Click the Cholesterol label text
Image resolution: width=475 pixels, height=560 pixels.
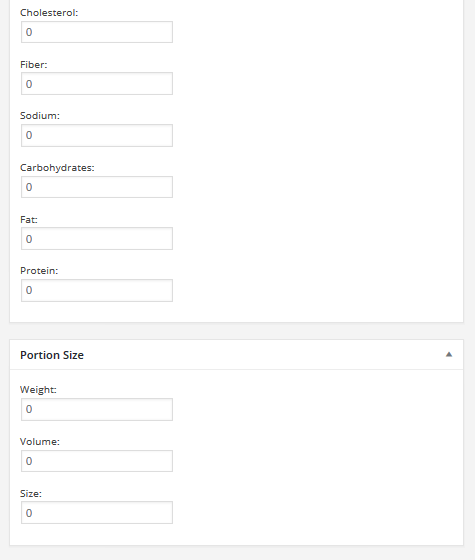pyautogui.click(x=49, y=12)
